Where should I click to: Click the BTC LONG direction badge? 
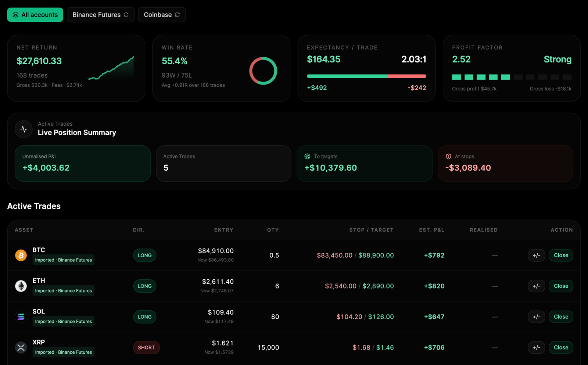(x=145, y=255)
